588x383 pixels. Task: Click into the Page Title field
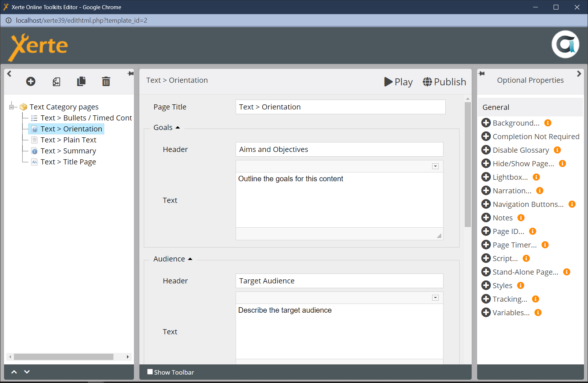pos(340,107)
